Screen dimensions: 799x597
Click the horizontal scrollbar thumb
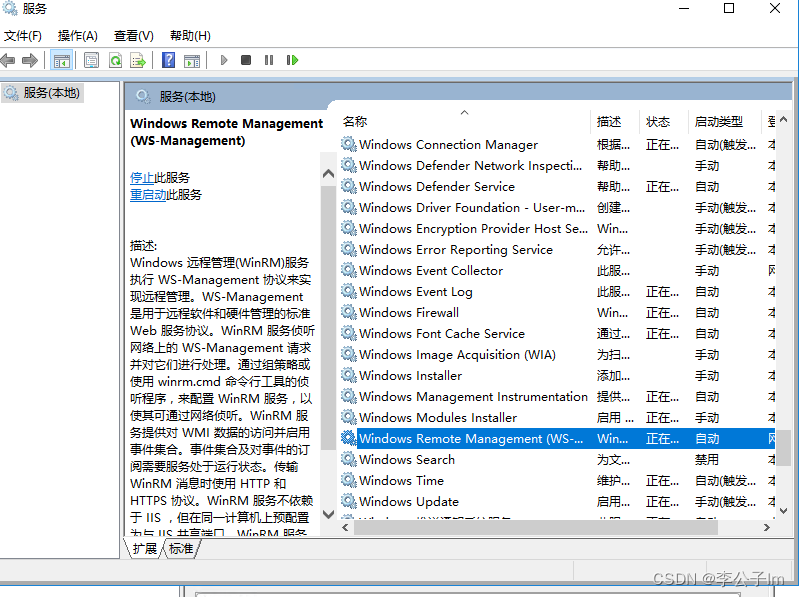point(536,528)
